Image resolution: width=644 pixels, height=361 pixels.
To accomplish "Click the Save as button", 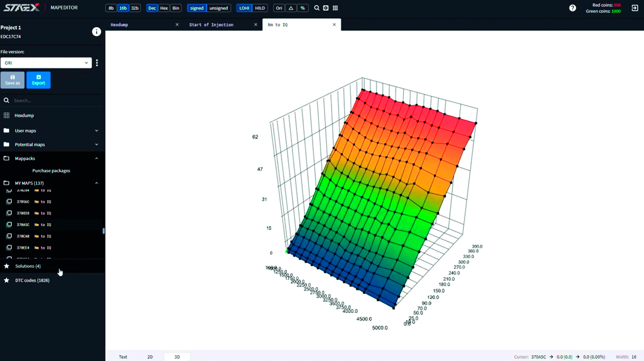I will pos(12,80).
